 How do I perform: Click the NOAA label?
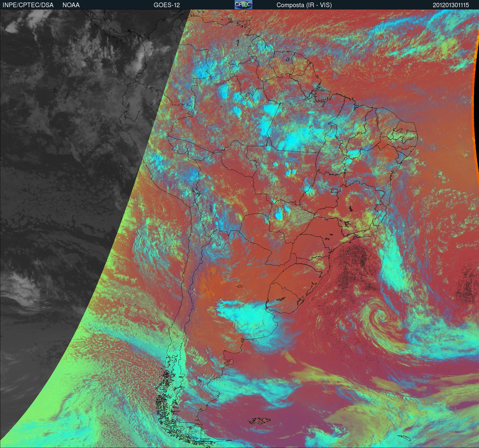pos(71,5)
